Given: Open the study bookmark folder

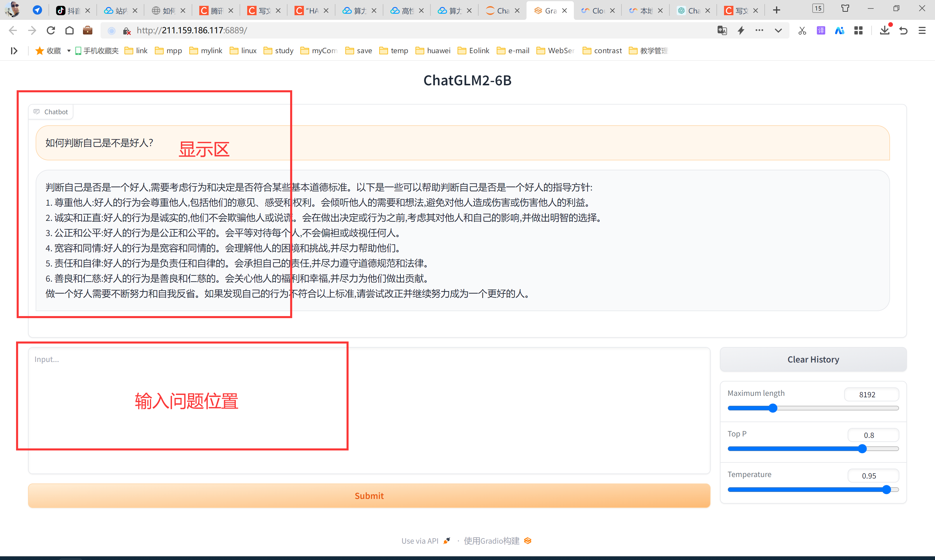Looking at the screenshot, I should pyautogui.click(x=278, y=51).
